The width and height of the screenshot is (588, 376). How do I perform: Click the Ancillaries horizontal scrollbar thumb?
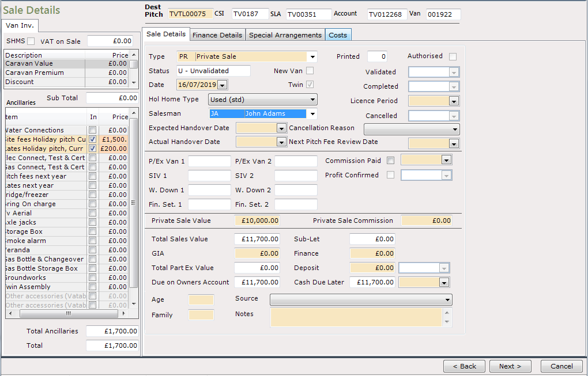coord(68,313)
